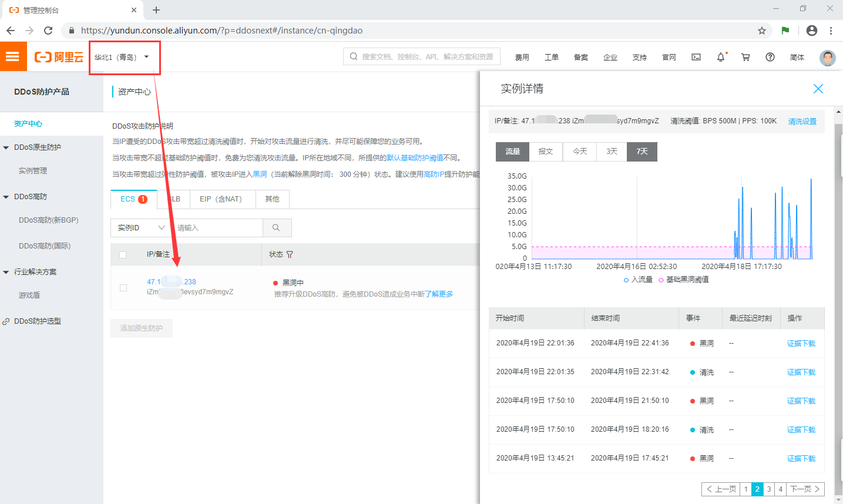Switch to the 其他 tab
Viewport: 843px width, 504px height.
pos(272,199)
